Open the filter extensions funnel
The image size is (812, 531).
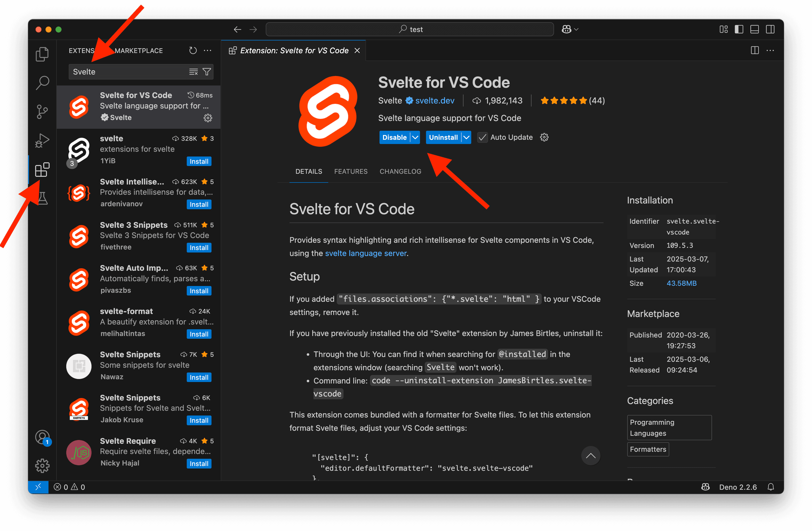(207, 72)
